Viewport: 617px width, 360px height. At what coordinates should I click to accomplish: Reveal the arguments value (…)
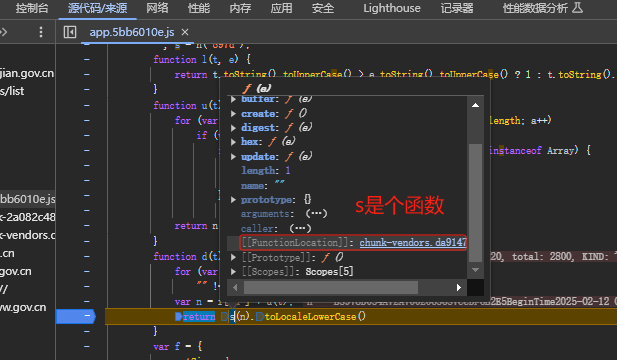(316, 214)
